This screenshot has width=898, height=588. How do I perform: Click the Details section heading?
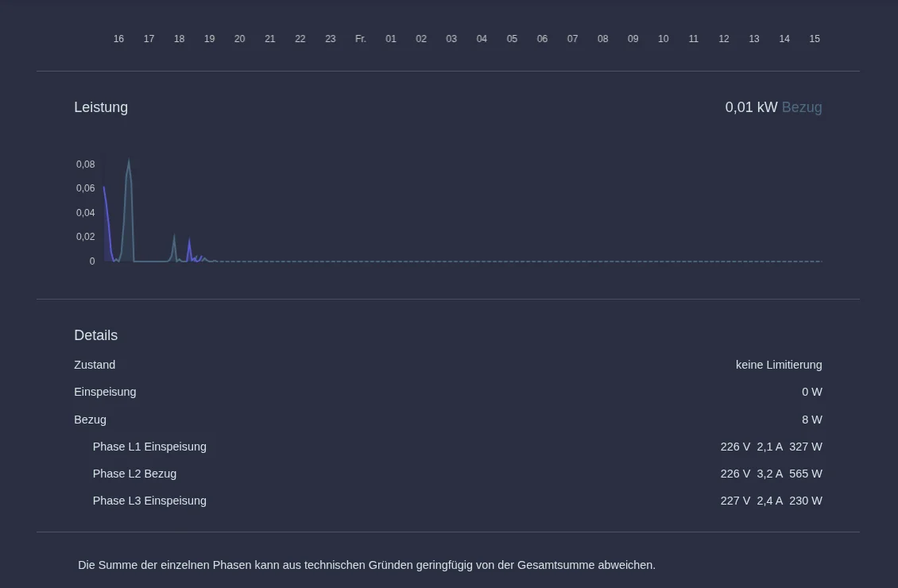95,335
